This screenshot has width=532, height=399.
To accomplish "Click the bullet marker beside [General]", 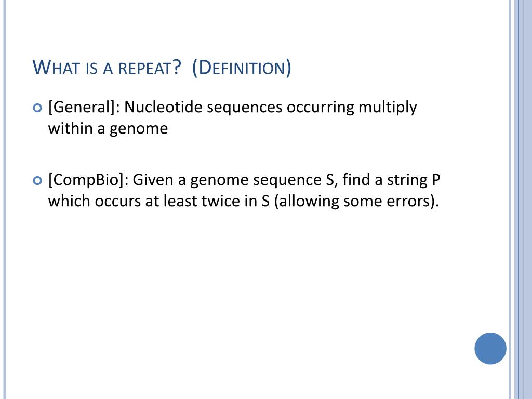I will click(36, 108).
